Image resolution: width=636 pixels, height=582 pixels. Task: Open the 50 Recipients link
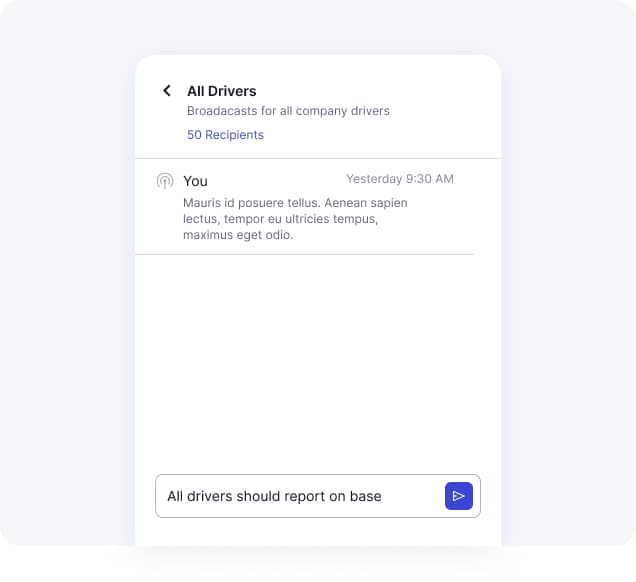click(226, 135)
